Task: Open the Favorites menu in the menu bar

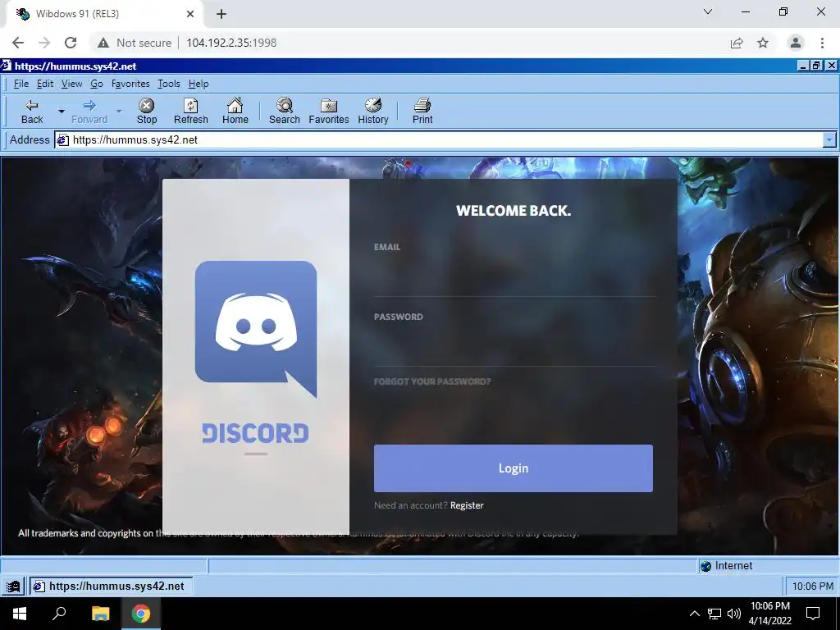Action: click(x=130, y=84)
